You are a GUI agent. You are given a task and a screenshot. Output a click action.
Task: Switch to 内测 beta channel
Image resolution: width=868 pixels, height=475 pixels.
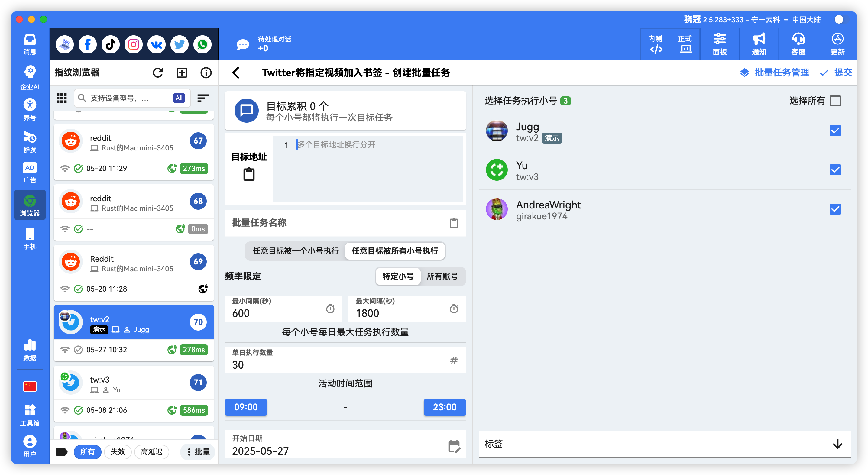pos(655,44)
